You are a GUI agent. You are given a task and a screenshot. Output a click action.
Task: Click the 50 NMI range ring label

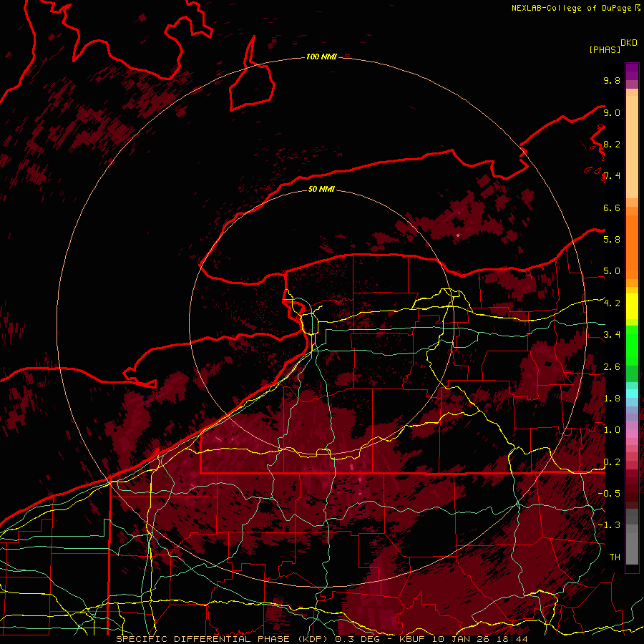tap(321, 189)
